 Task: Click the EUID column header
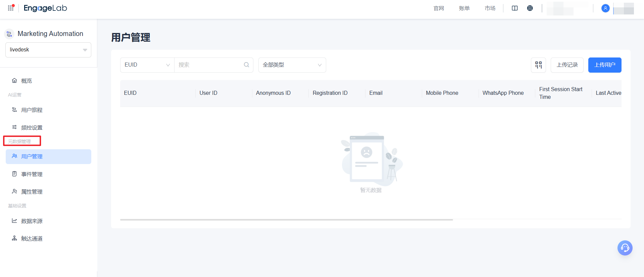(x=158, y=93)
